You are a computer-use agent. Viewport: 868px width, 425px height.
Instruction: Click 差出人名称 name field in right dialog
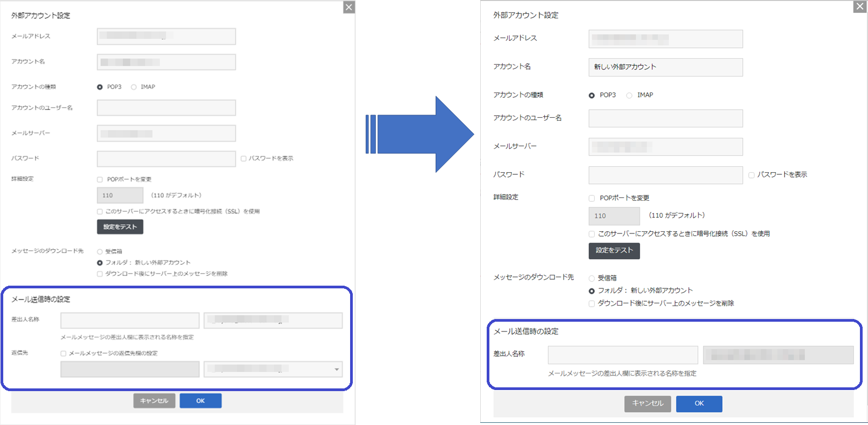[623, 355]
